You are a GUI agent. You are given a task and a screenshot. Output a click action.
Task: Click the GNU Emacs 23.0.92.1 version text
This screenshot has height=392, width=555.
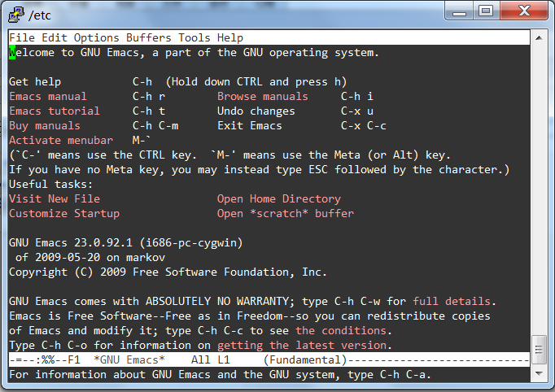coord(71,242)
